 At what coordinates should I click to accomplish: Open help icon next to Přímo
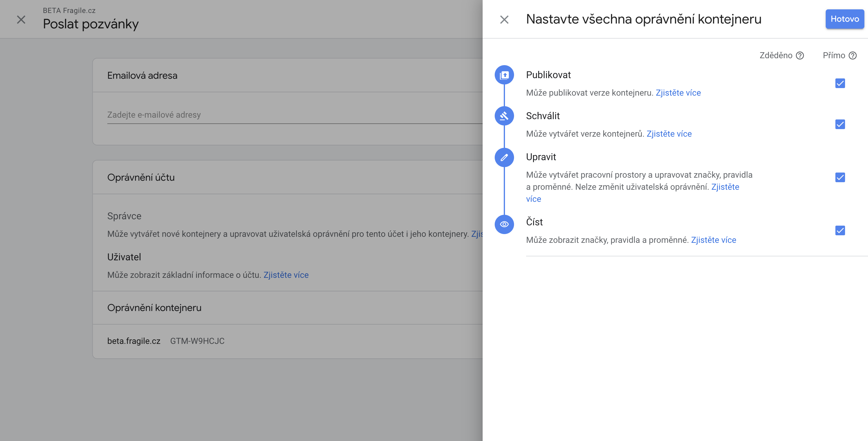853,56
